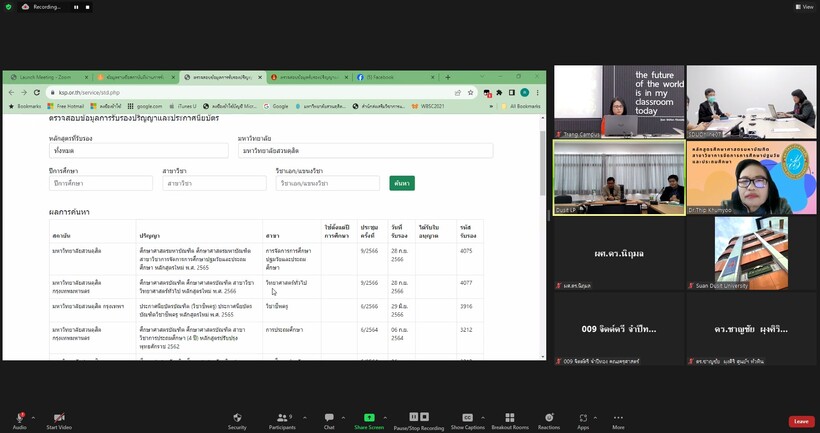This screenshot has height=433, width=820.
Task: Stop recording from top-left indicator
Action: click(87, 7)
